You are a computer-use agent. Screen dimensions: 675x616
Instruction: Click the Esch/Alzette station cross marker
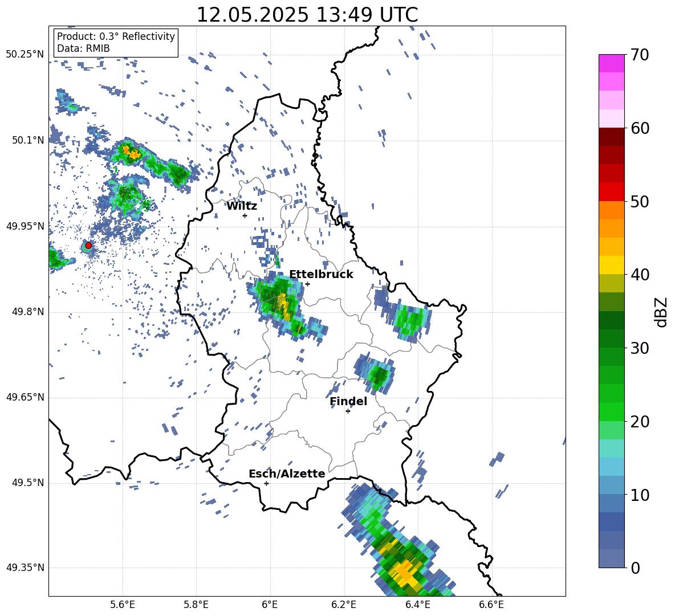(x=266, y=483)
